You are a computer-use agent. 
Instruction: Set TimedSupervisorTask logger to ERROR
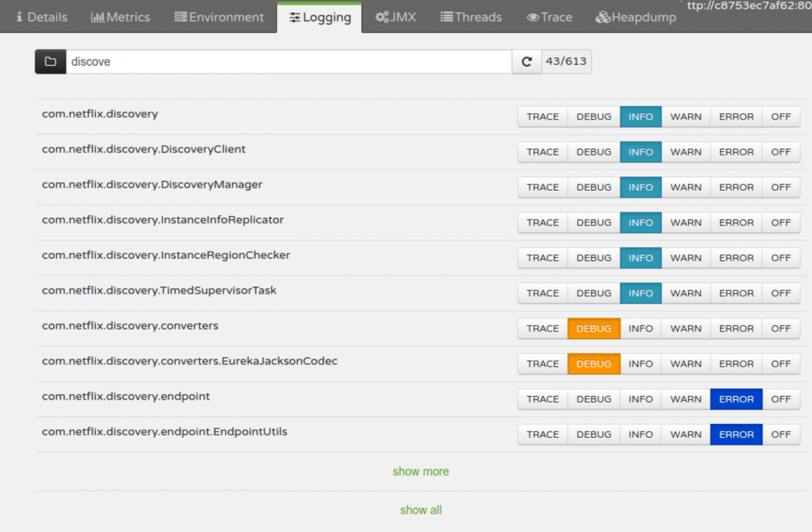pos(736,293)
